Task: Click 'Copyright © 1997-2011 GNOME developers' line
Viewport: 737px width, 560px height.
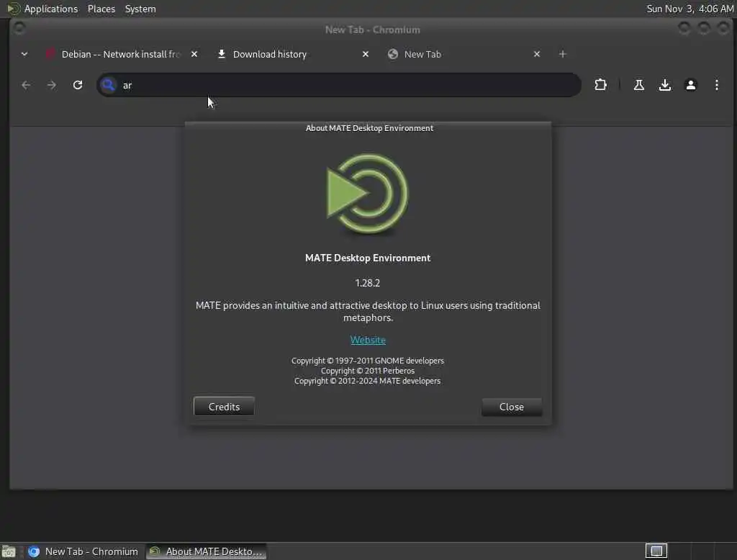Action: click(368, 361)
